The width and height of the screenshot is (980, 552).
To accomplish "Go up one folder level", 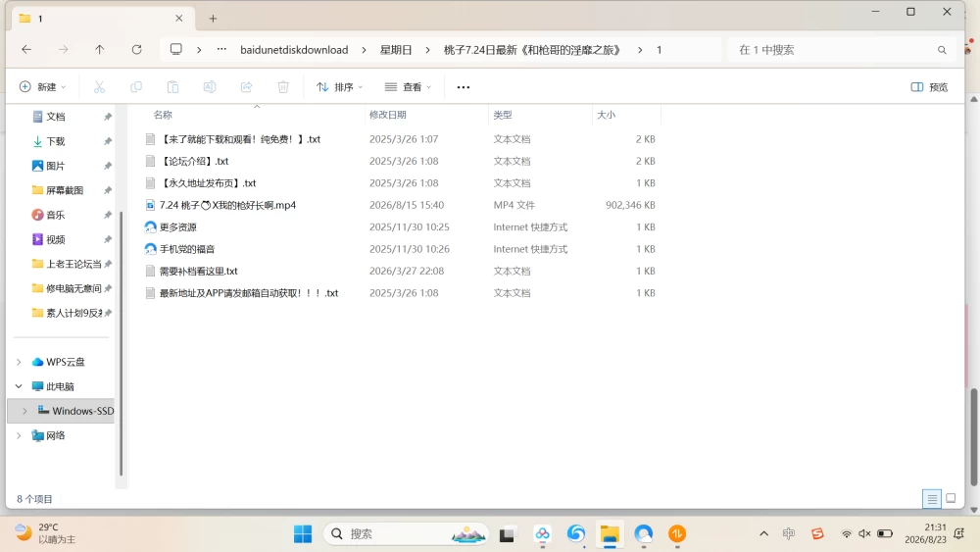I will (99, 49).
